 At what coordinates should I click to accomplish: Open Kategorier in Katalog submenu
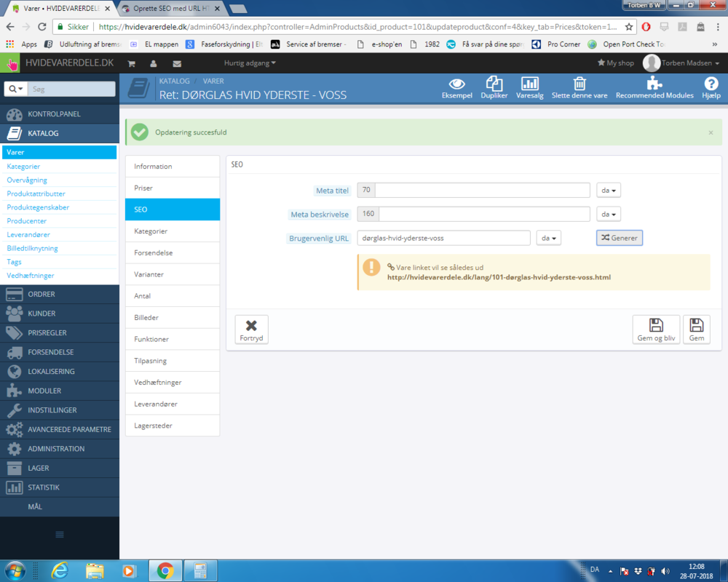[x=23, y=166]
